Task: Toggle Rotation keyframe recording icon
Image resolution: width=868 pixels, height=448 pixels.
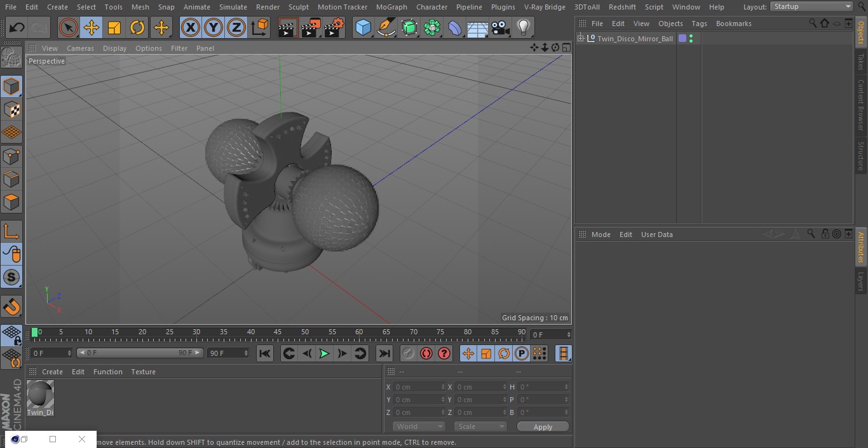Action: 504,353
